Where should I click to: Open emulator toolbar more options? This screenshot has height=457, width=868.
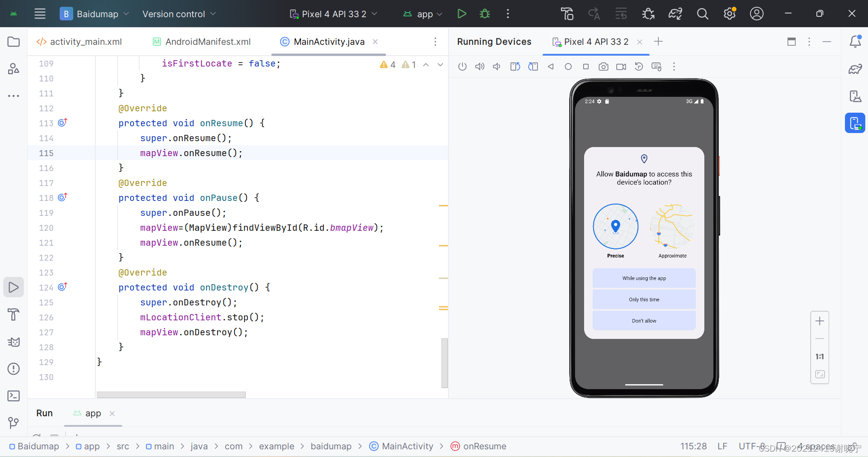(674, 67)
